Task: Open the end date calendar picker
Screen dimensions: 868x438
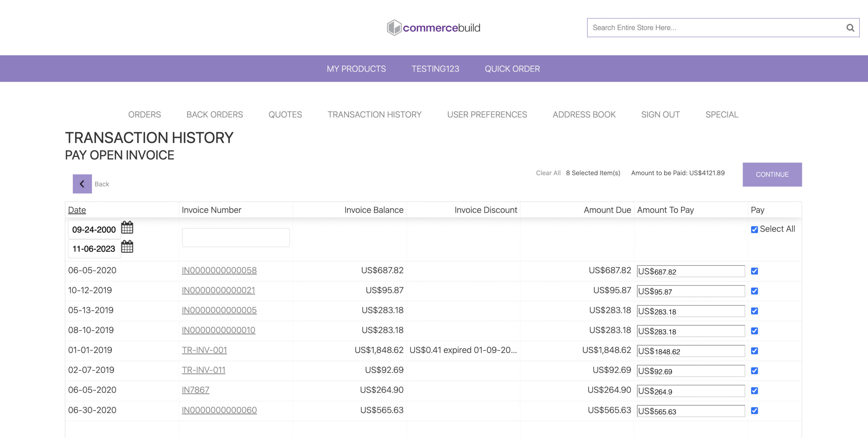Action: coord(127,247)
